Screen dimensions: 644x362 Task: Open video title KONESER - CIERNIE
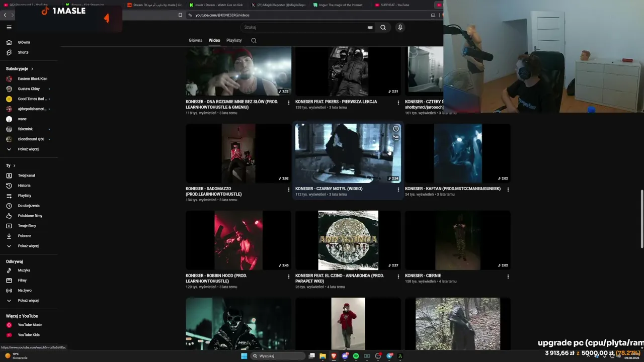tap(423, 276)
